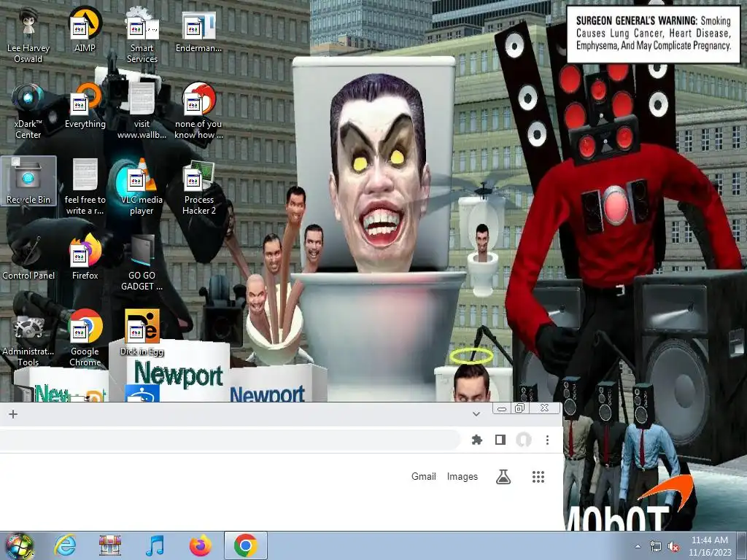The image size is (747, 560).
Task: Select the 'none of you know how' shortcut
Action: (x=198, y=111)
